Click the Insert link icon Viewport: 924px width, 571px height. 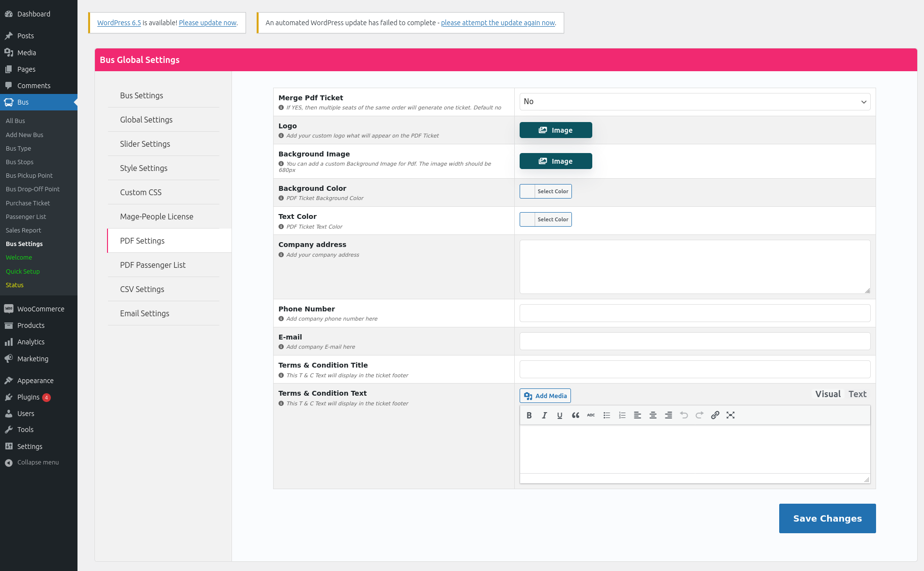coord(715,415)
